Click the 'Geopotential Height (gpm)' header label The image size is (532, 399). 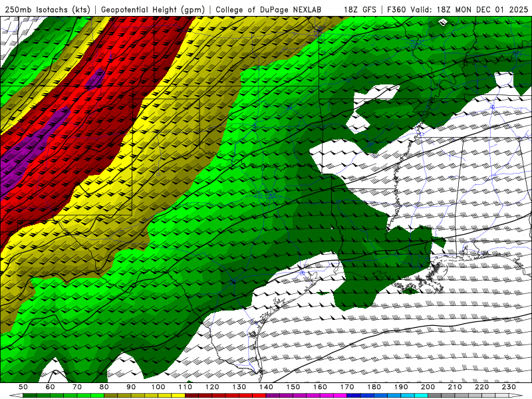pyautogui.click(x=153, y=9)
